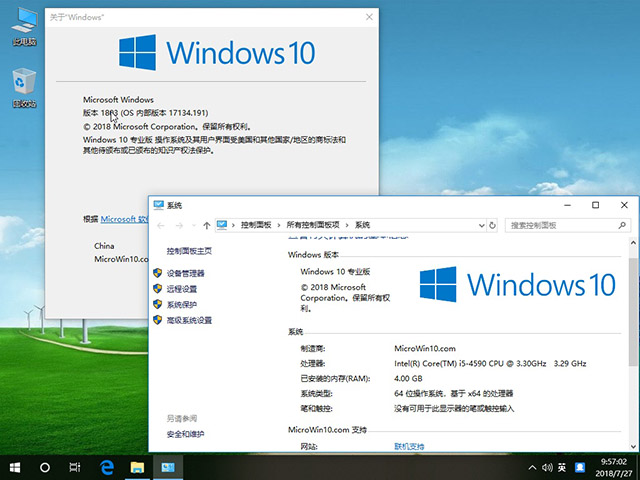640x480 pixels.
Task: Click 系统保护 in the sidebar
Action: click(181, 305)
